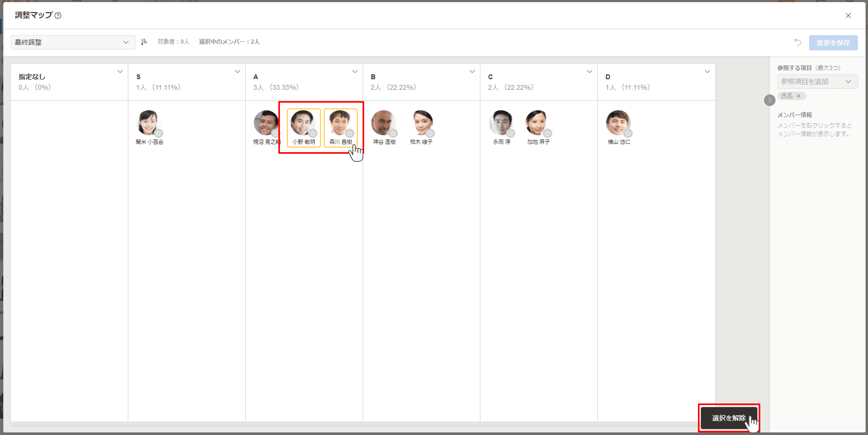Click the undo arrow icon
Viewport: 868px width, 435px height.
click(797, 42)
